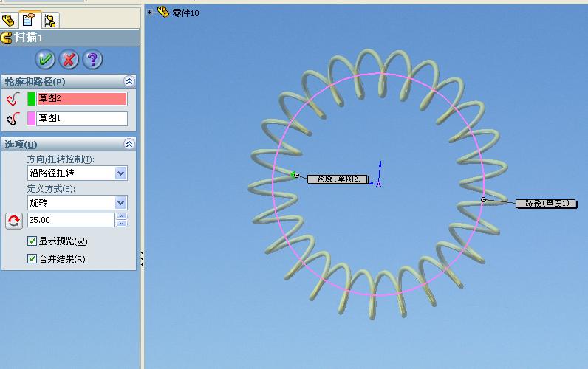The width and height of the screenshot is (588, 369).
Task: Click the profile selection icon beside 草图2
Action: tap(13, 99)
